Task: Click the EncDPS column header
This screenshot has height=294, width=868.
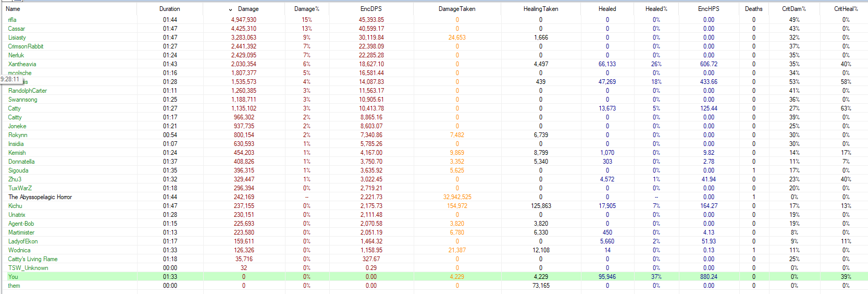Action: pos(371,9)
